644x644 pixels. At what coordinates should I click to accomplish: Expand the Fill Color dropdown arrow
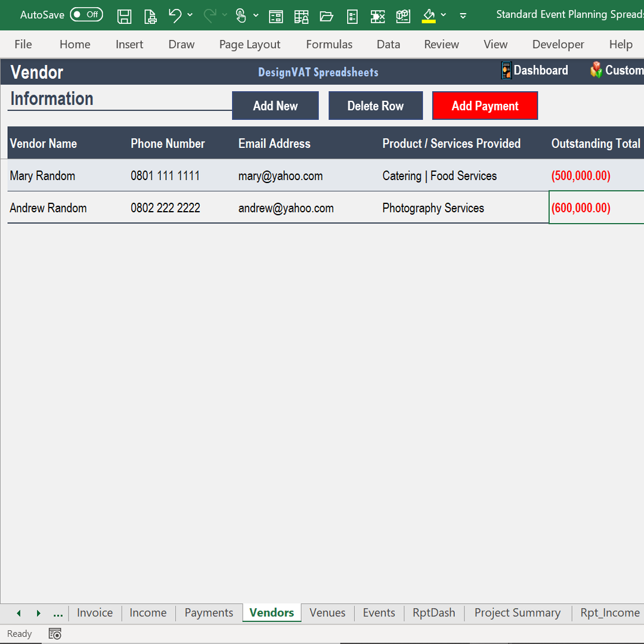pos(444,16)
